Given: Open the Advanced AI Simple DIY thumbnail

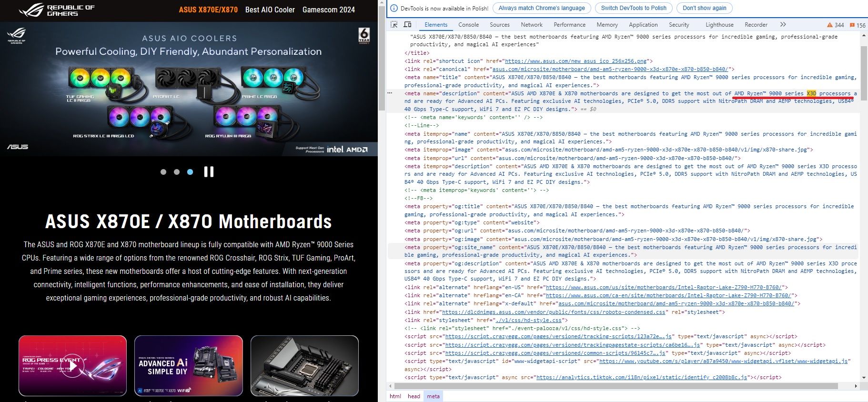Looking at the screenshot, I should [x=189, y=366].
